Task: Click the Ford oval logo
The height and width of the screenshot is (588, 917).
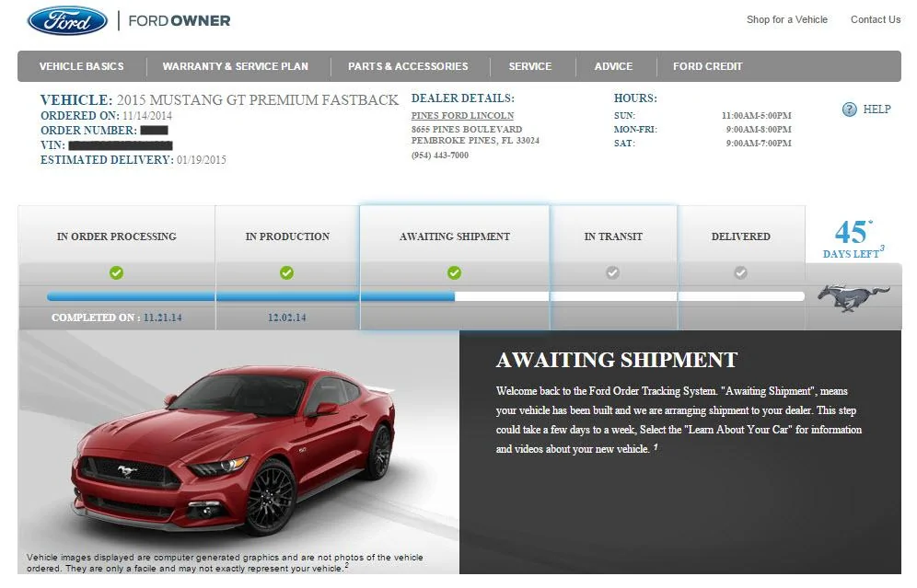Action: click(x=67, y=21)
